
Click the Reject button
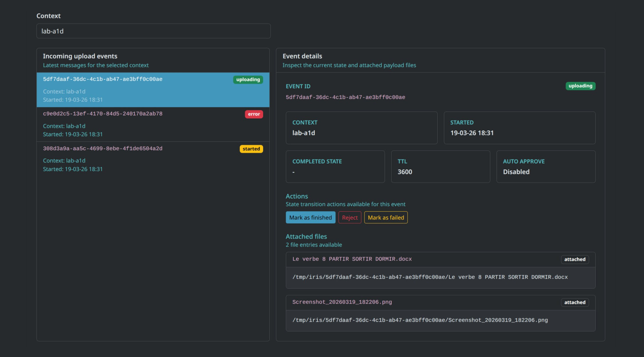click(350, 218)
